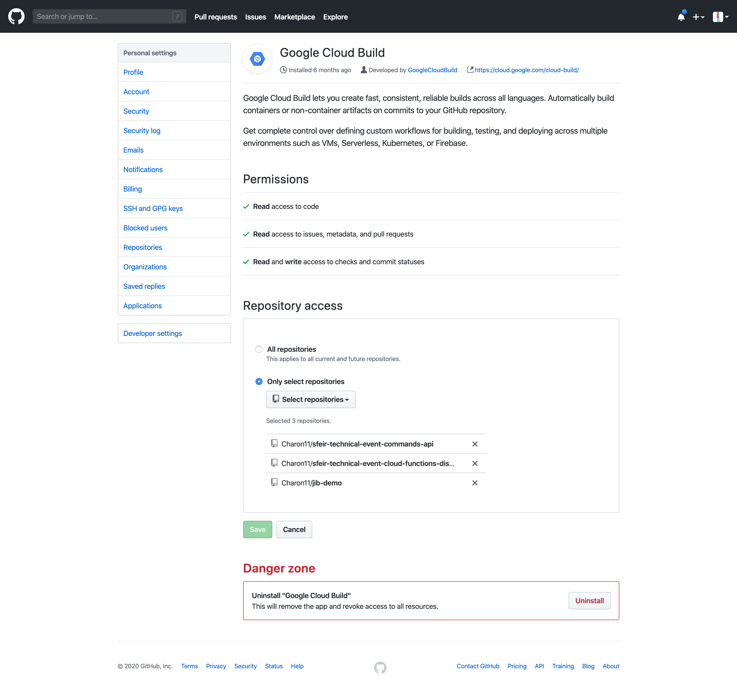
Task: Open the Applications settings page
Action: coord(174,306)
